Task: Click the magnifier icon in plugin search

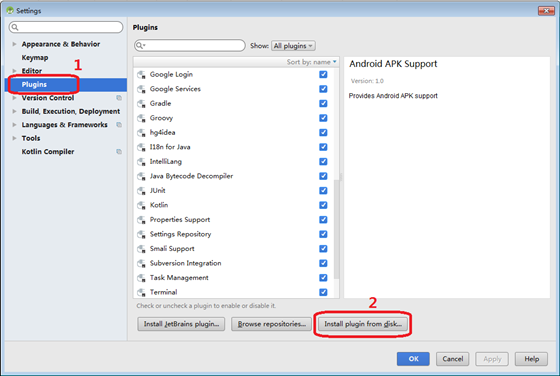Action: 140,45
